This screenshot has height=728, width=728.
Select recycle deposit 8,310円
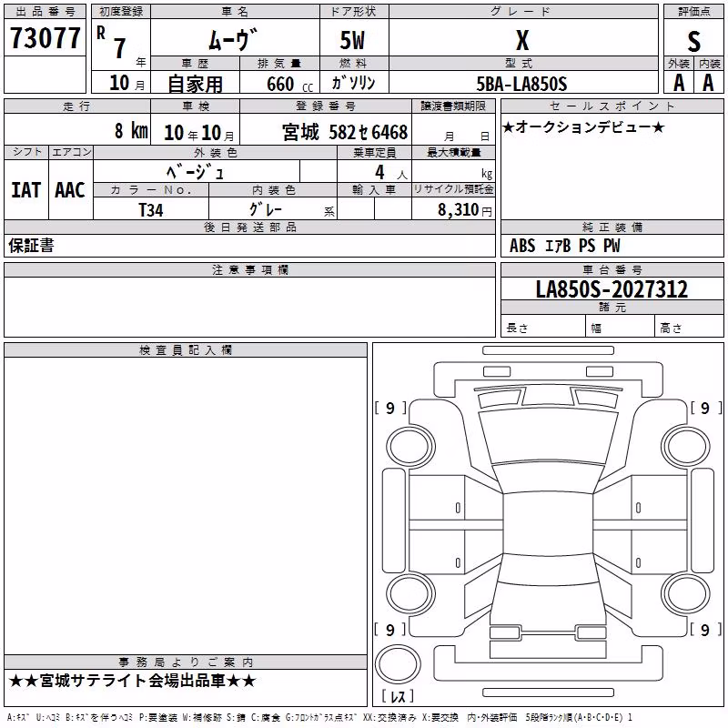465,210
